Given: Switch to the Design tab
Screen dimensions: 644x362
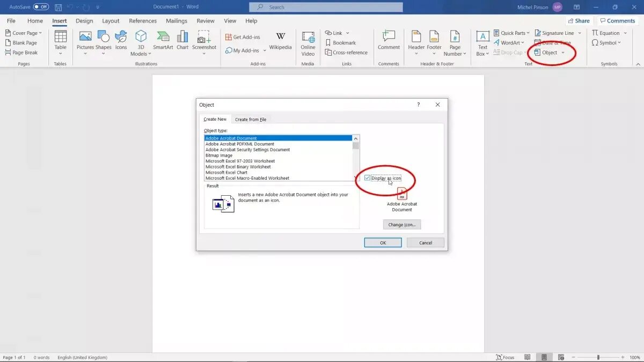Looking at the screenshot, I should tap(84, 21).
